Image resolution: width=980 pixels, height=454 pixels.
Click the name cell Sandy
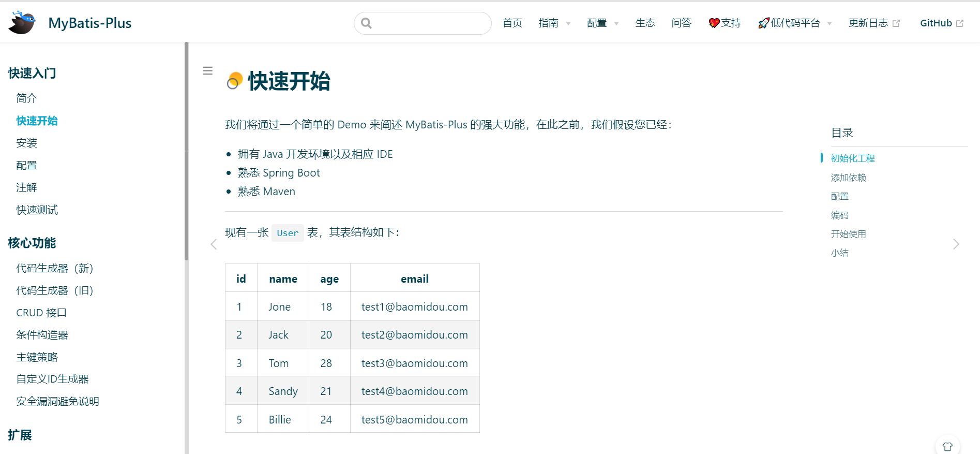coord(283,391)
